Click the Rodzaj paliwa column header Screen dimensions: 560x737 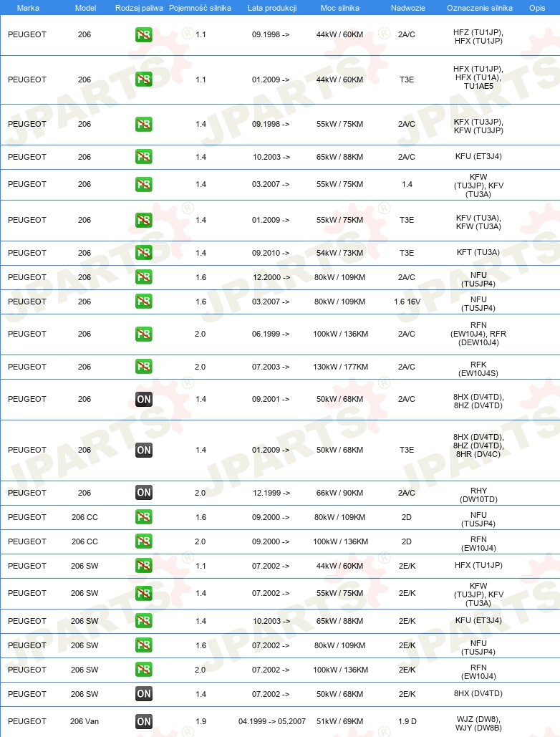coord(139,8)
